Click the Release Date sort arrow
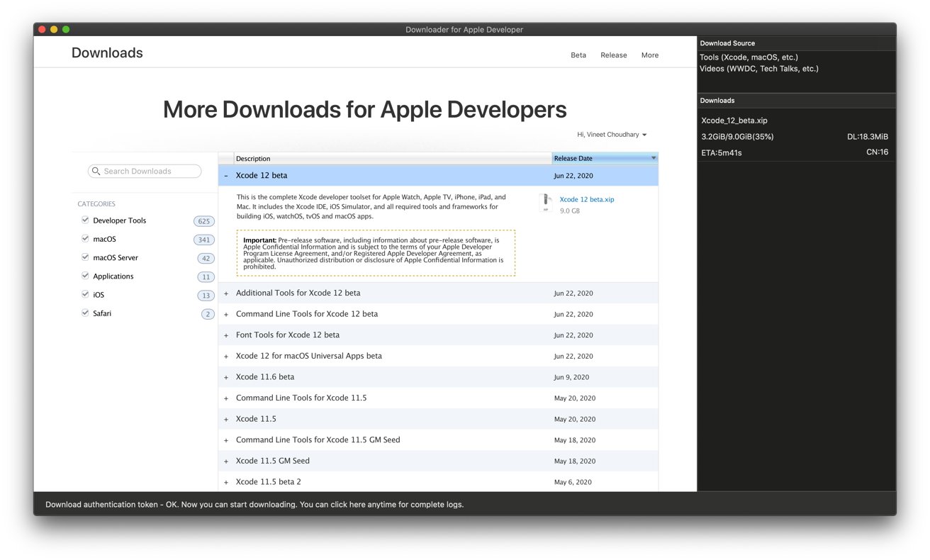The width and height of the screenshot is (930, 560). coord(654,158)
